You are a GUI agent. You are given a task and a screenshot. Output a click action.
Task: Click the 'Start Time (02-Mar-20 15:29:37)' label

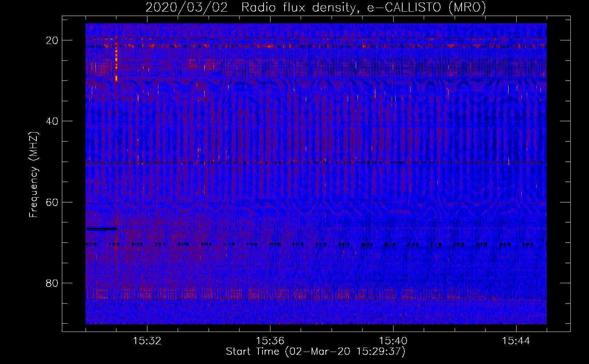[x=316, y=352]
